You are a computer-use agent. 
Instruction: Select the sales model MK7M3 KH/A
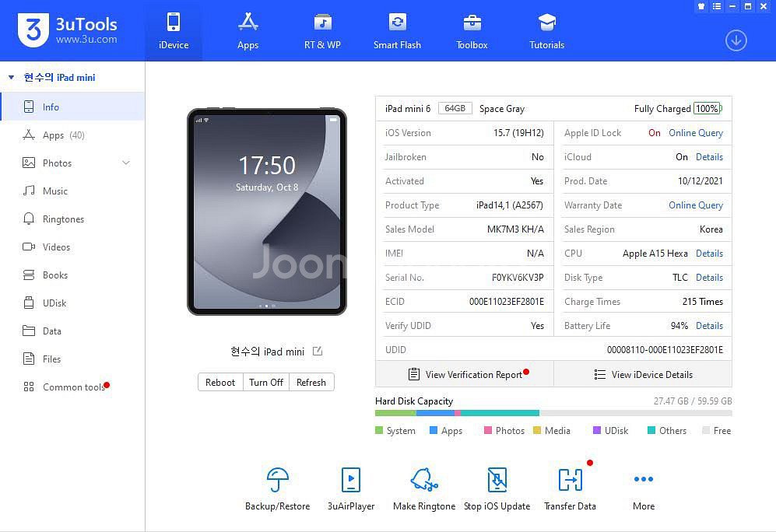515,229
